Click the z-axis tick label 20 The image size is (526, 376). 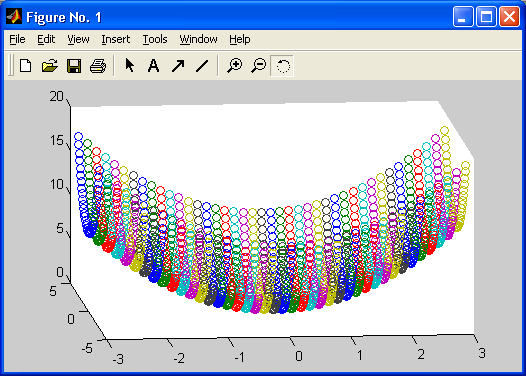pos(56,97)
